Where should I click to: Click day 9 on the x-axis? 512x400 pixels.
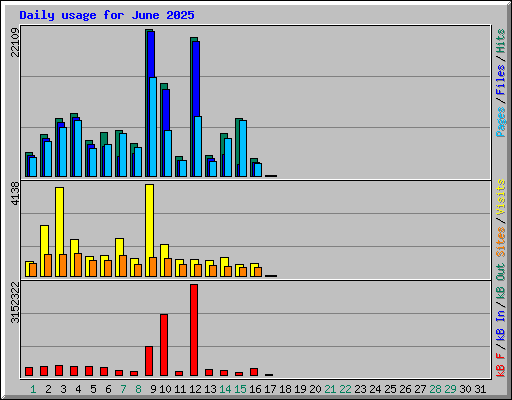(153, 389)
